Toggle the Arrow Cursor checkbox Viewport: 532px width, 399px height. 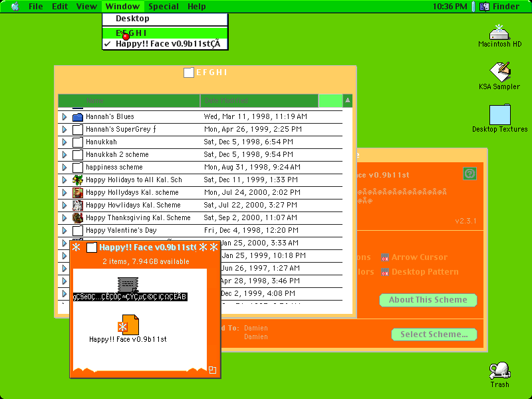tap(384, 257)
